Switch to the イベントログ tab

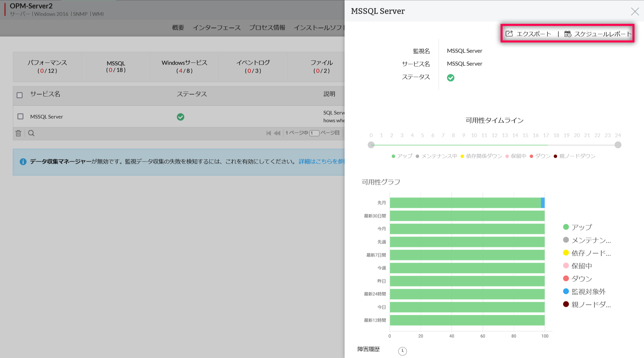point(253,66)
